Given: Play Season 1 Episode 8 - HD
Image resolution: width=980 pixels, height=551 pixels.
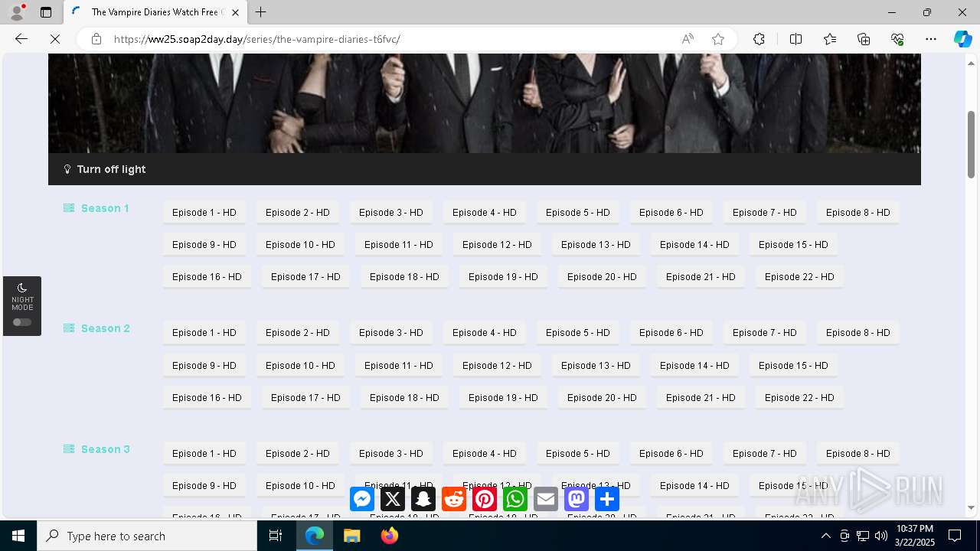Looking at the screenshot, I should pyautogui.click(x=858, y=213).
